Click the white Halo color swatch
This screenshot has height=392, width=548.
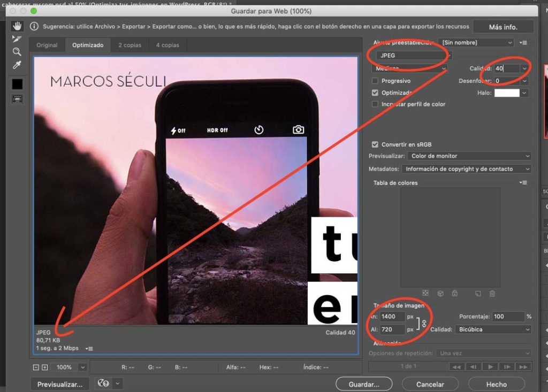507,93
